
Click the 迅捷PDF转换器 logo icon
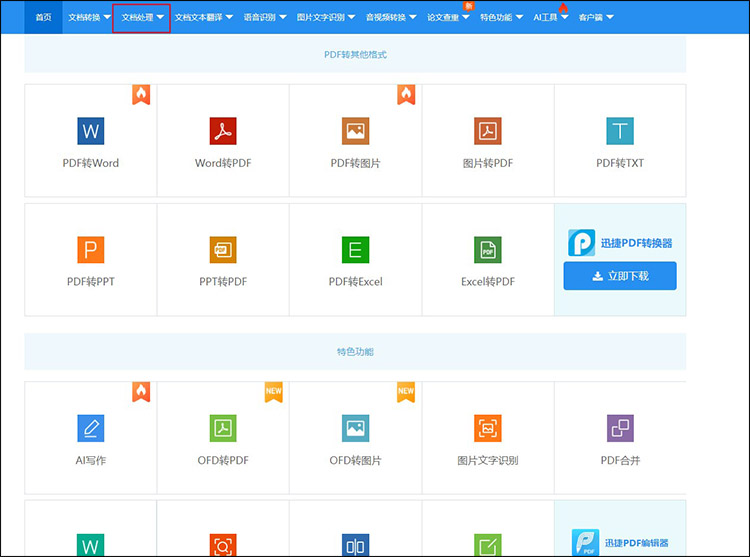[581, 242]
